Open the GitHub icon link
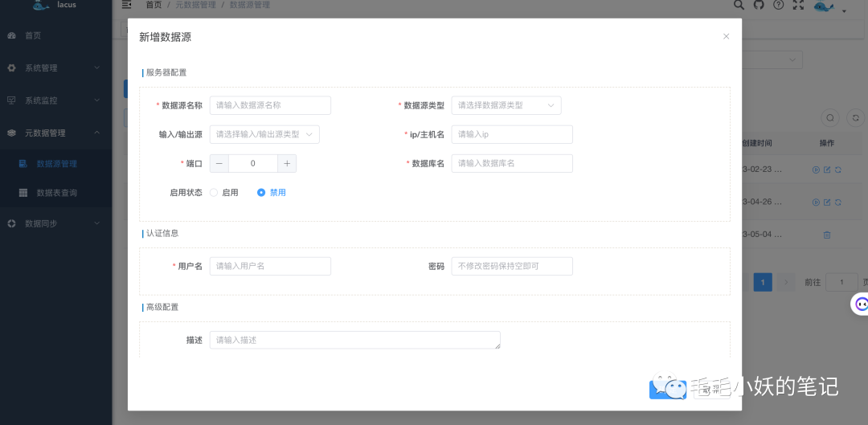868x425 pixels. 759,5
